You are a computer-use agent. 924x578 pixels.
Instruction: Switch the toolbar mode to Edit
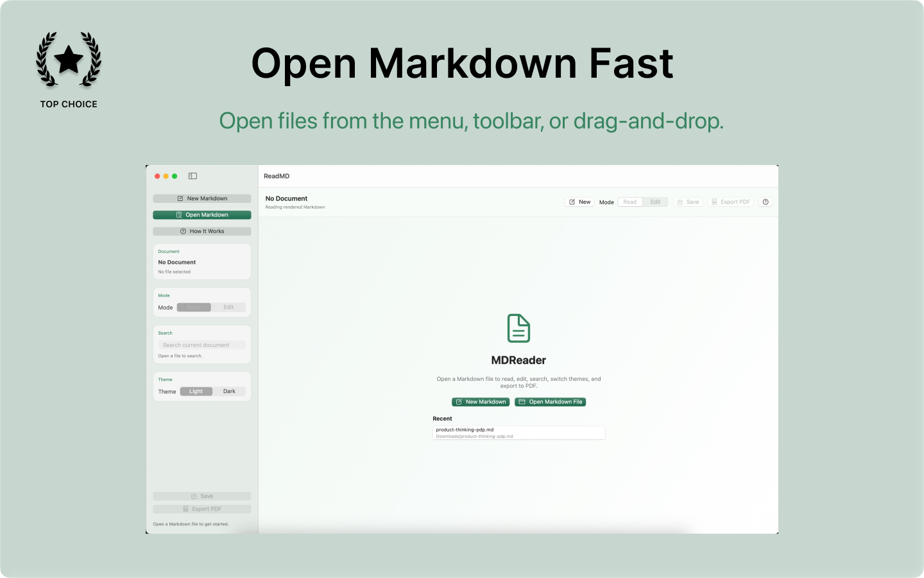[x=655, y=202]
